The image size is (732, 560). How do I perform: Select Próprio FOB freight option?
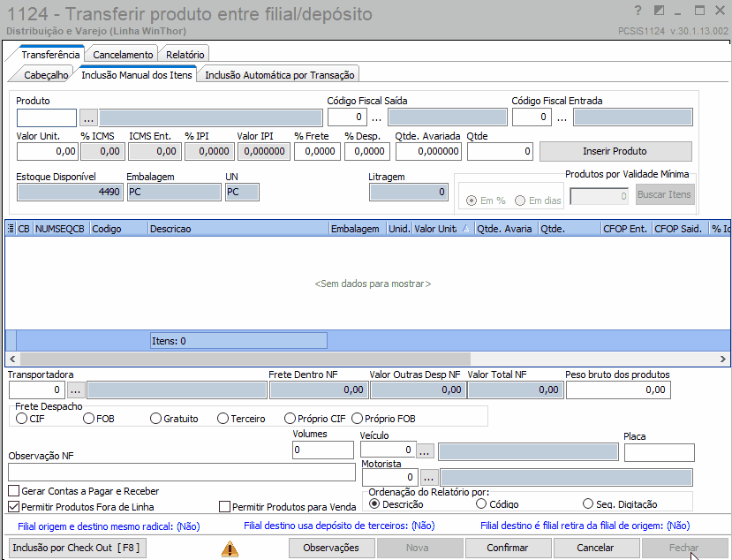pyautogui.click(x=357, y=419)
